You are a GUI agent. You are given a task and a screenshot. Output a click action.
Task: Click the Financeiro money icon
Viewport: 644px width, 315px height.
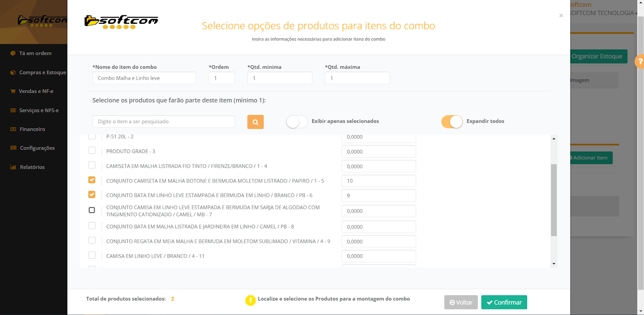pyautogui.click(x=13, y=129)
